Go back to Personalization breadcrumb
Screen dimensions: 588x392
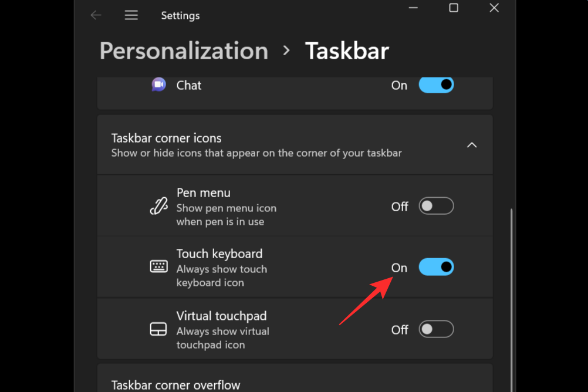pyautogui.click(x=184, y=51)
